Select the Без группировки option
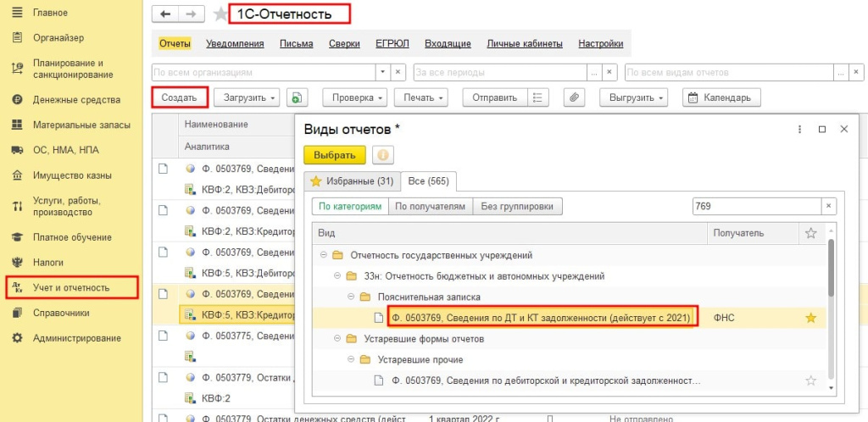Screen dimensions: 868x422 coord(518,206)
